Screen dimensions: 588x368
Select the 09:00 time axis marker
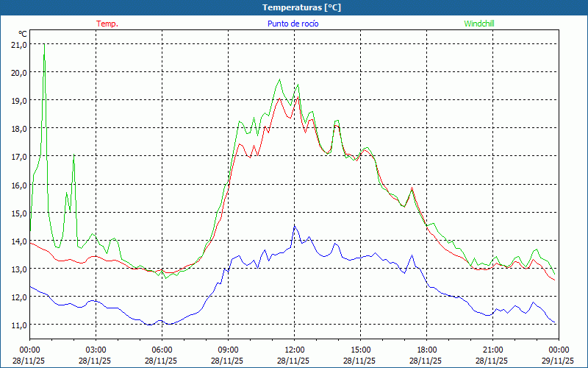point(228,350)
